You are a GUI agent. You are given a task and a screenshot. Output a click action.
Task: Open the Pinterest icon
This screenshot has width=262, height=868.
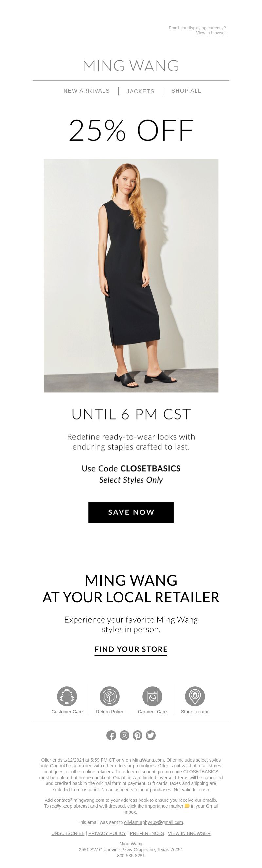(138, 735)
